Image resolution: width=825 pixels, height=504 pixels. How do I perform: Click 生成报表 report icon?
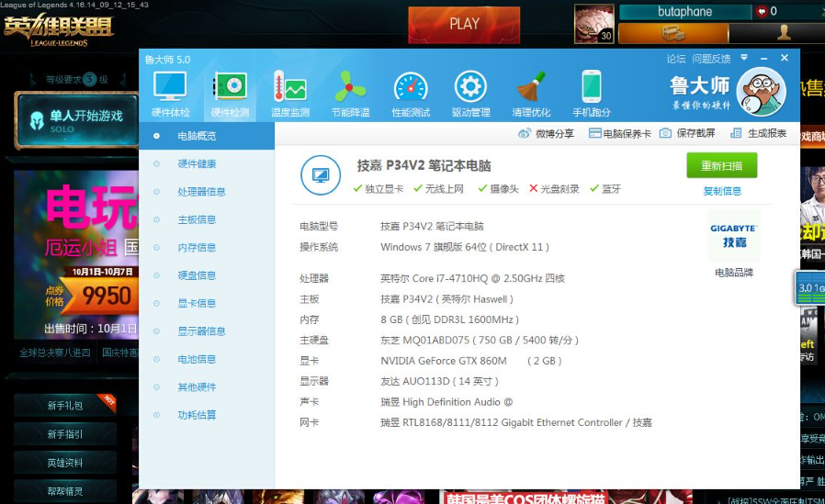pyautogui.click(x=736, y=133)
